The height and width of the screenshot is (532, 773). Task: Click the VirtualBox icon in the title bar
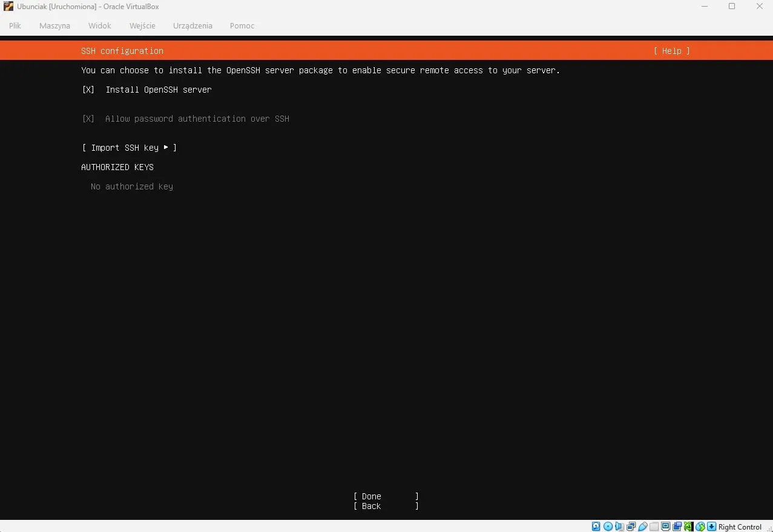(x=8, y=7)
